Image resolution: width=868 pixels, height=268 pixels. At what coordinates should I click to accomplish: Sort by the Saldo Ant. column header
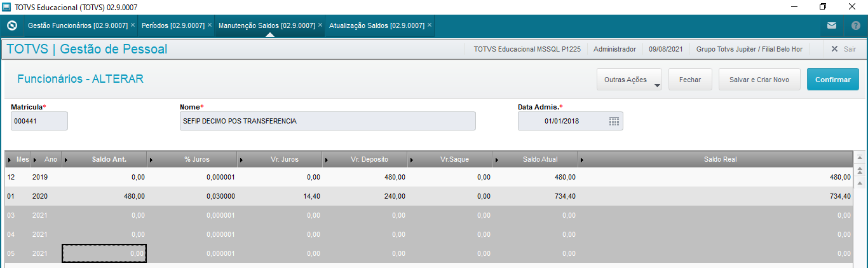(104, 159)
